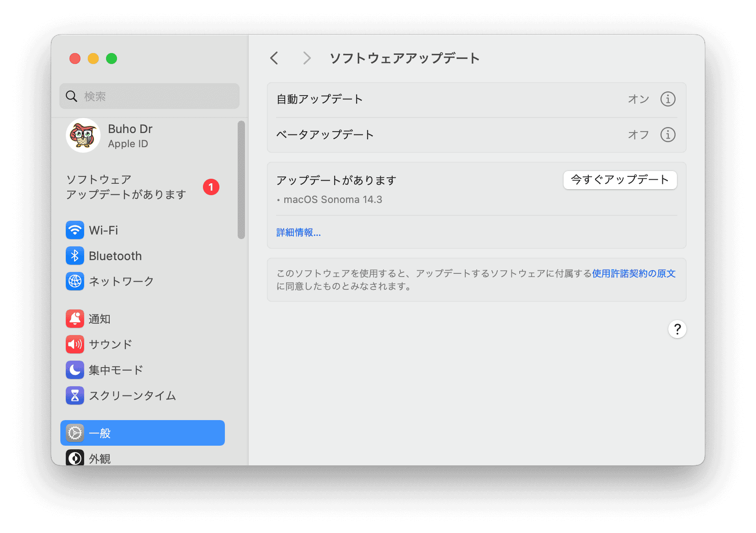Maximize the window with the green button

tap(112, 59)
